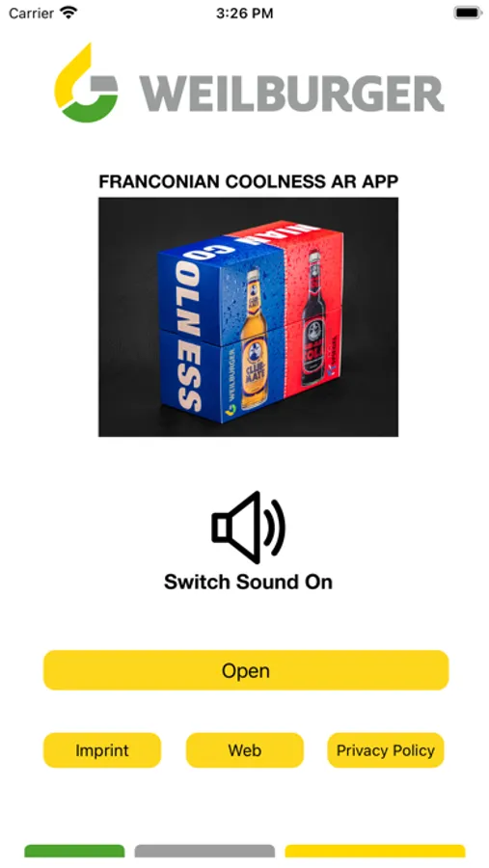Toggle the Switch Sound On label

coord(248,583)
